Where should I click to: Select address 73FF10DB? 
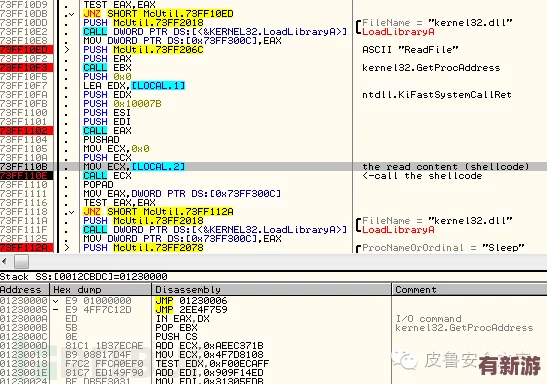click(24, 14)
